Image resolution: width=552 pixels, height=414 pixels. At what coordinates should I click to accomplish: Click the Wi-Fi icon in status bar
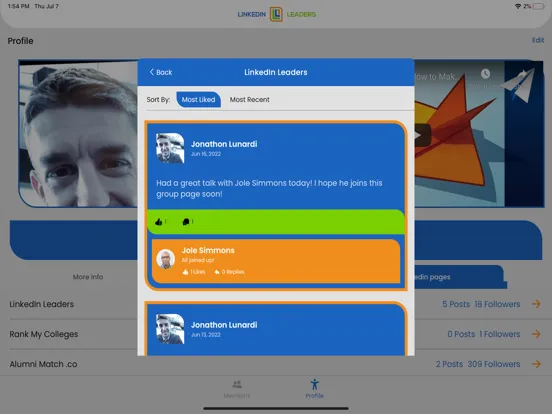[518, 6]
